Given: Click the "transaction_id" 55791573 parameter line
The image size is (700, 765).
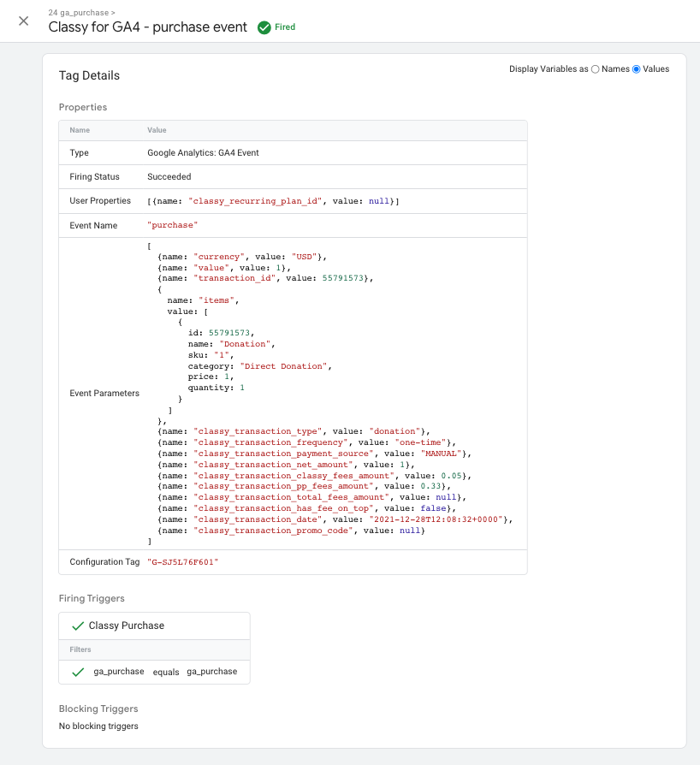Looking at the screenshot, I should coord(265,278).
